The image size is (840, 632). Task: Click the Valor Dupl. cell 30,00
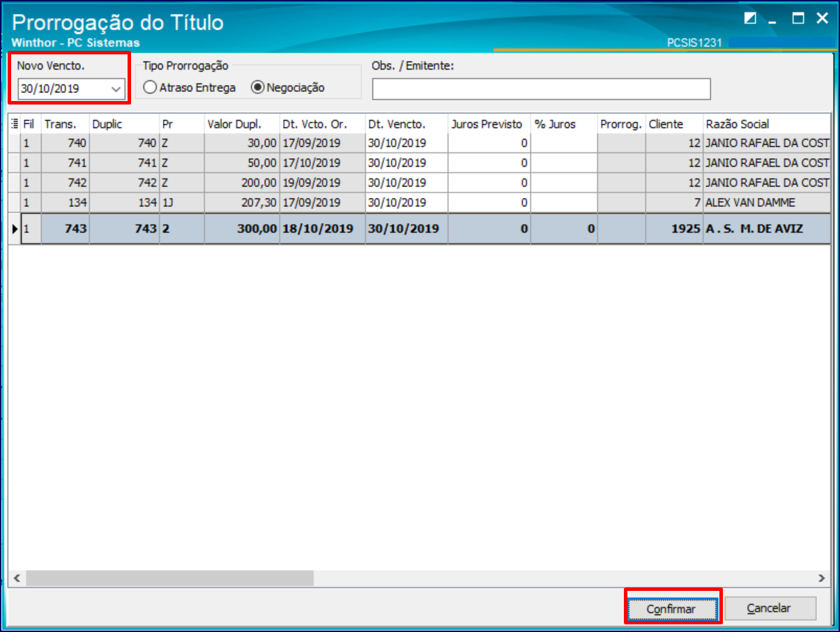pyautogui.click(x=242, y=144)
